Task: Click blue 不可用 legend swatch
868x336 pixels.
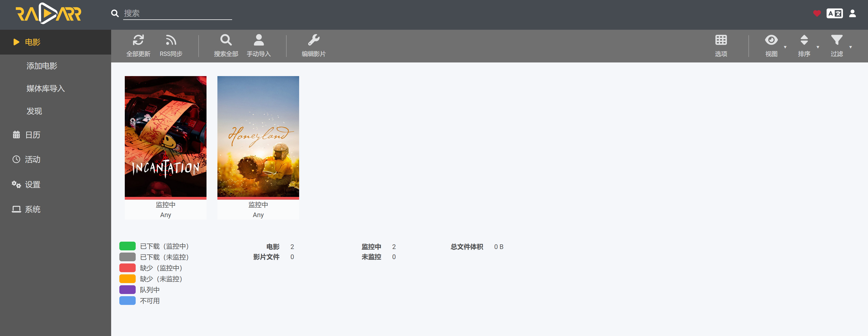Action: 128,301
